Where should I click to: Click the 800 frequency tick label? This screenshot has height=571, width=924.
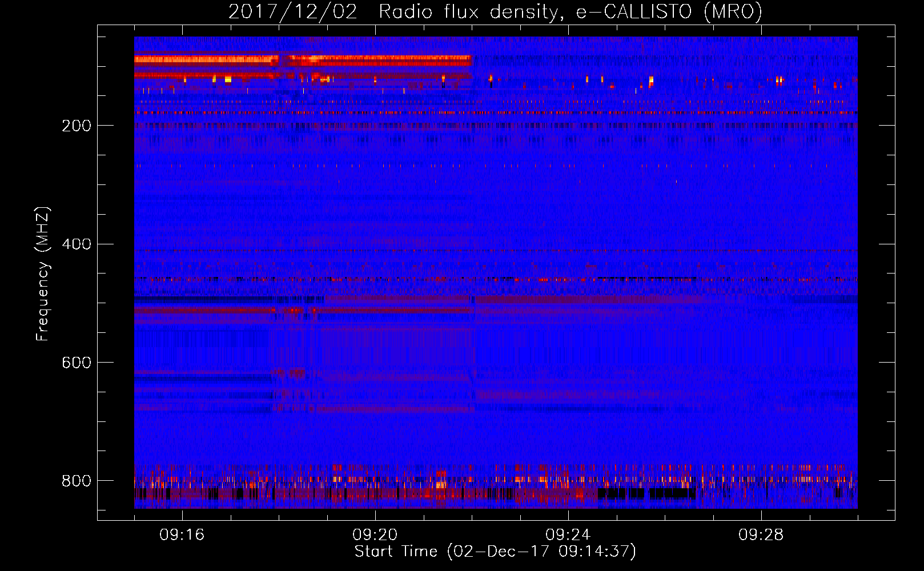click(x=76, y=481)
